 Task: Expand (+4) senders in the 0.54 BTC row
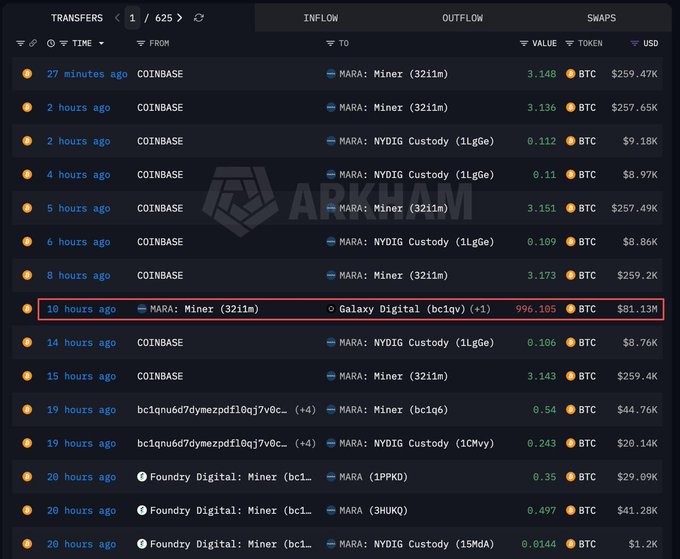coord(305,410)
